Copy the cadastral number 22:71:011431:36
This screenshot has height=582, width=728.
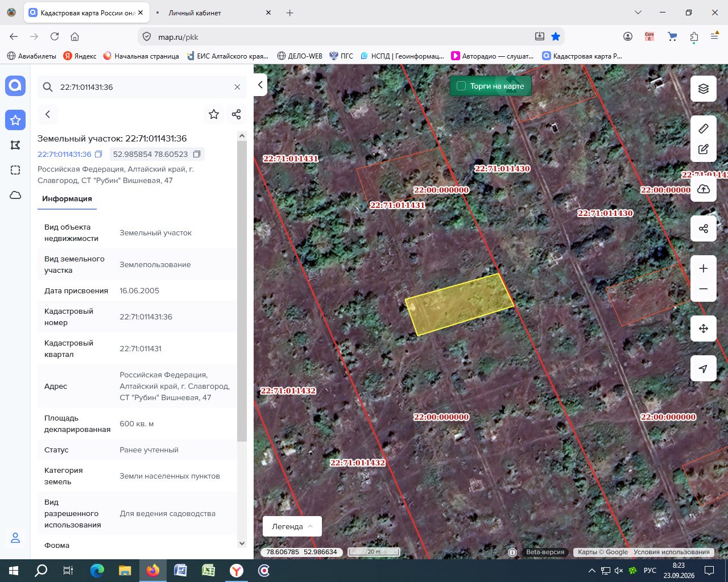coord(98,154)
